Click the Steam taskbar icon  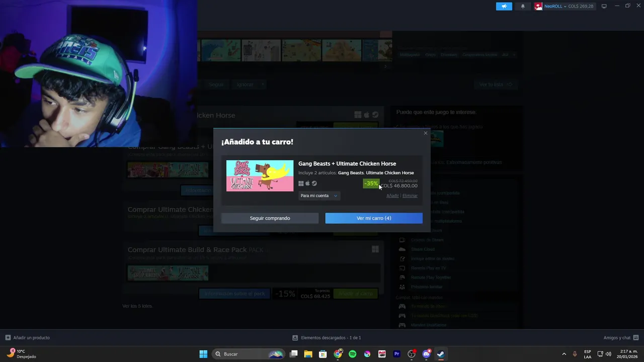coord(441,354)
